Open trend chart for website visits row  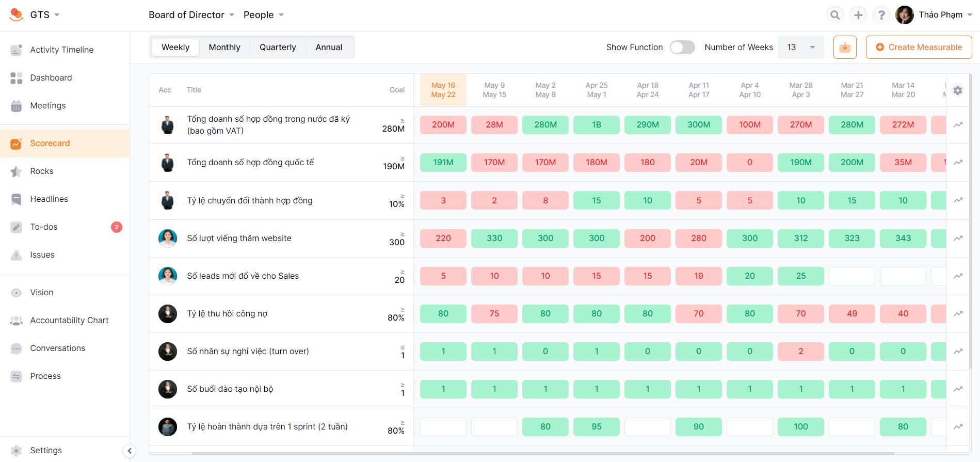click(958, 238)
